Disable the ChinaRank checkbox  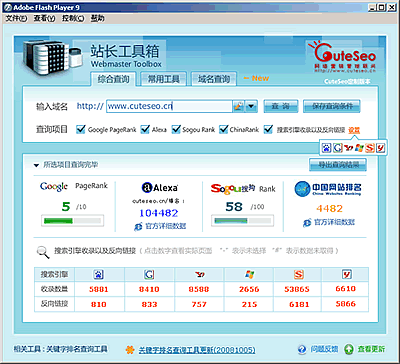point(224,130)
